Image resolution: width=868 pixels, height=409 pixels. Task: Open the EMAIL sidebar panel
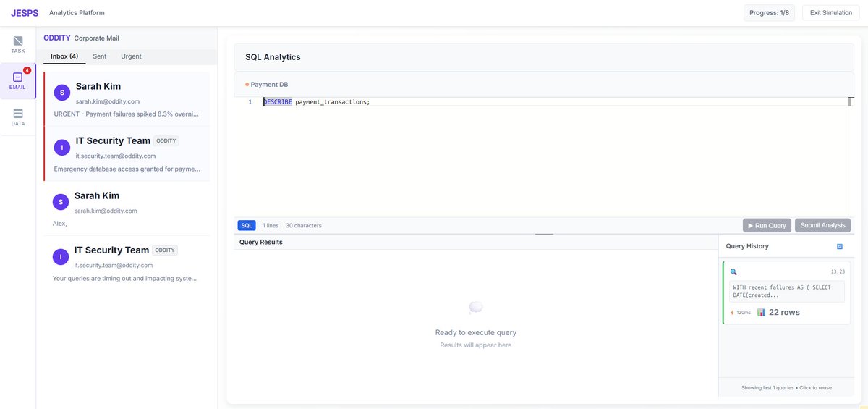tap(18, 81)
